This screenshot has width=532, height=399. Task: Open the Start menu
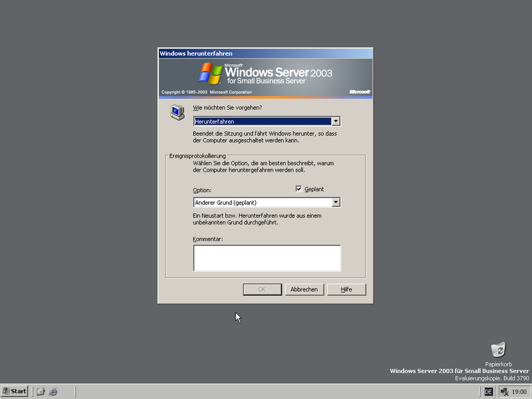click(15, 391)
